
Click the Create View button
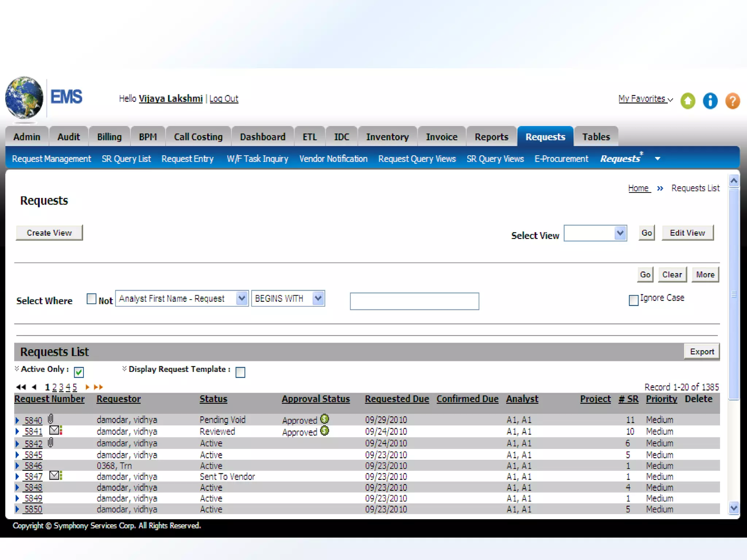[x=49, y=233]
